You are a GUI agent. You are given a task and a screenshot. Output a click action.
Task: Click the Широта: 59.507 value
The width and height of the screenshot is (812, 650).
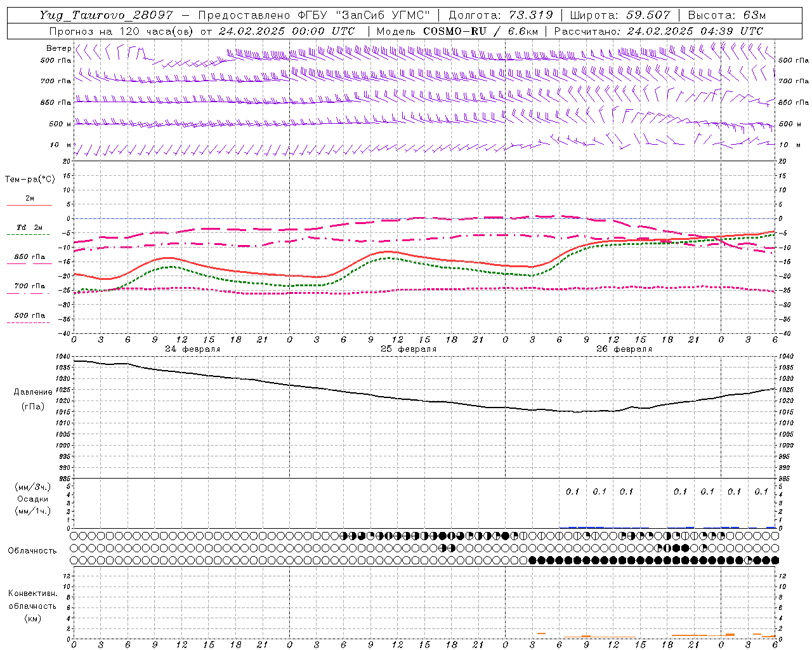620,15
